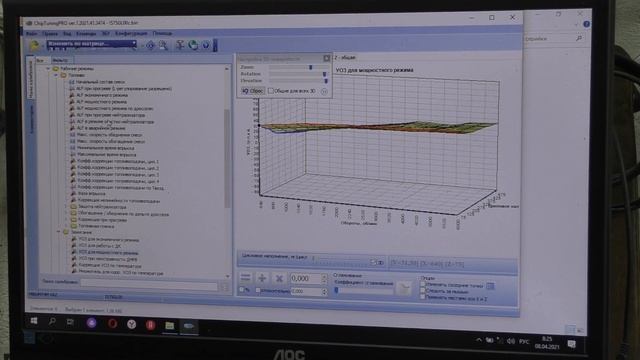Expand the Коррекция при прогреве folder

(67, 220)
